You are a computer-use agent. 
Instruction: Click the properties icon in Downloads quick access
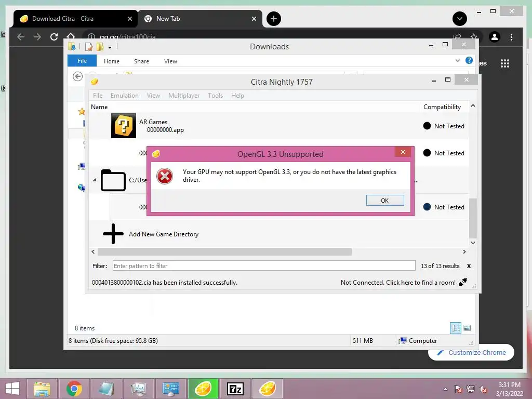89,47
